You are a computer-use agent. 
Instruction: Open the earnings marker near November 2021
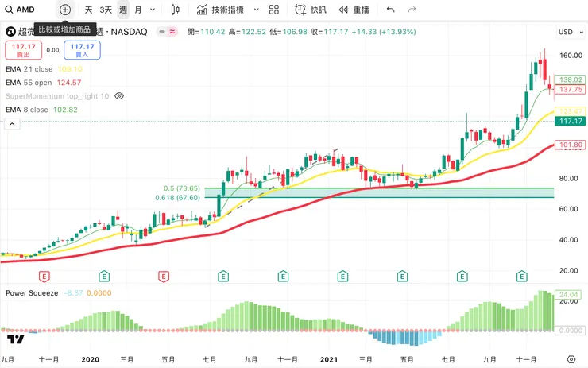[x=521, y=277]
